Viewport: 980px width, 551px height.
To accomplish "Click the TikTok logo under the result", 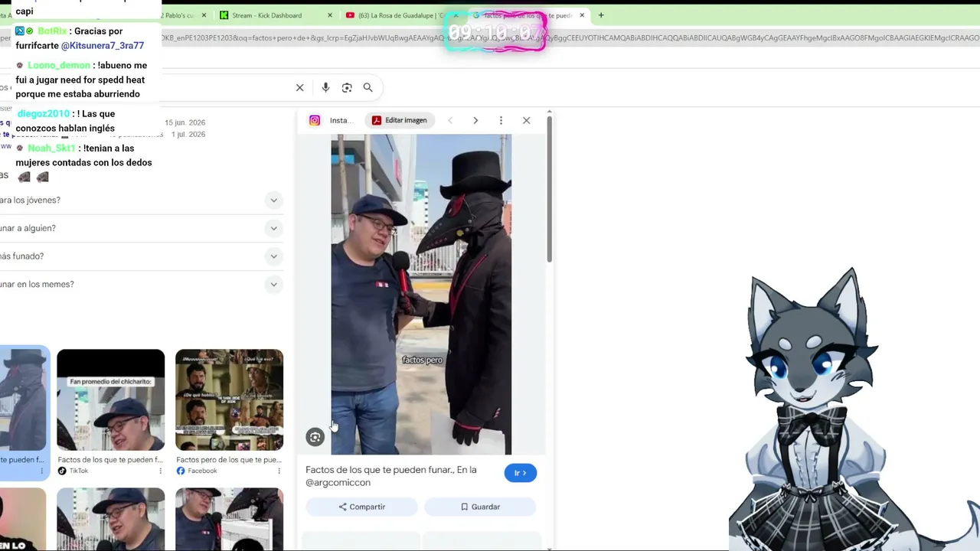I will pyautogui.click(x=62, y=471).
